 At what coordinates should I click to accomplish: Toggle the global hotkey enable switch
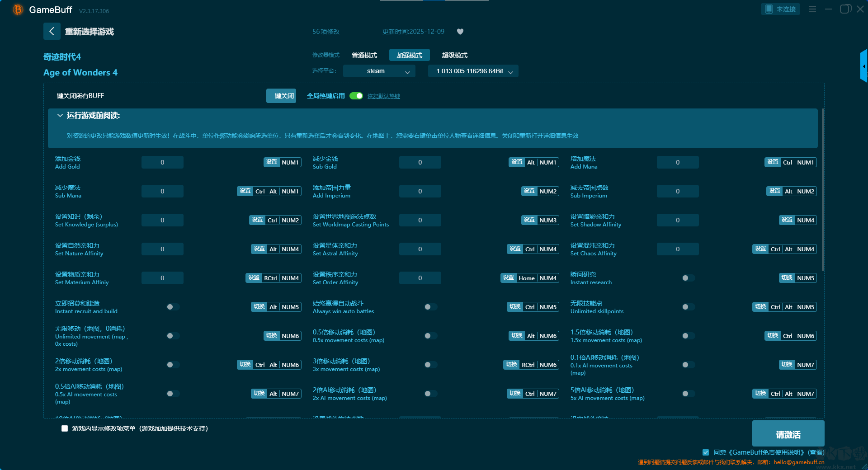pos(356,96)
